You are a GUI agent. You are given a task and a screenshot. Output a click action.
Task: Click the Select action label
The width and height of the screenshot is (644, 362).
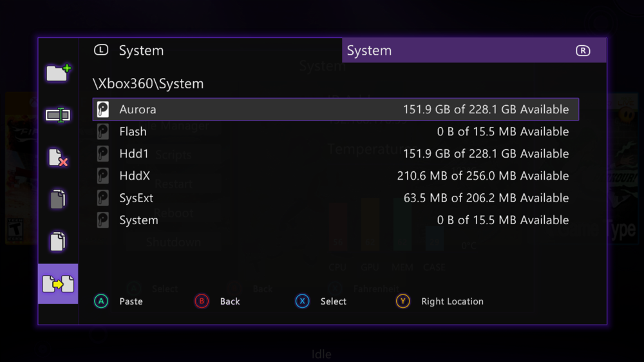tap(334, 301)
